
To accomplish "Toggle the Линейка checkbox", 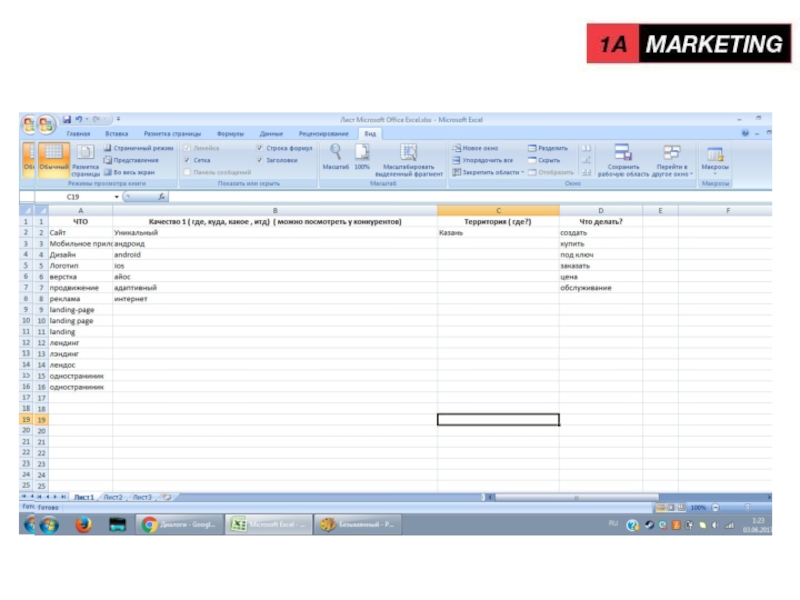I will pyautogui.click(x=187, y=148).
